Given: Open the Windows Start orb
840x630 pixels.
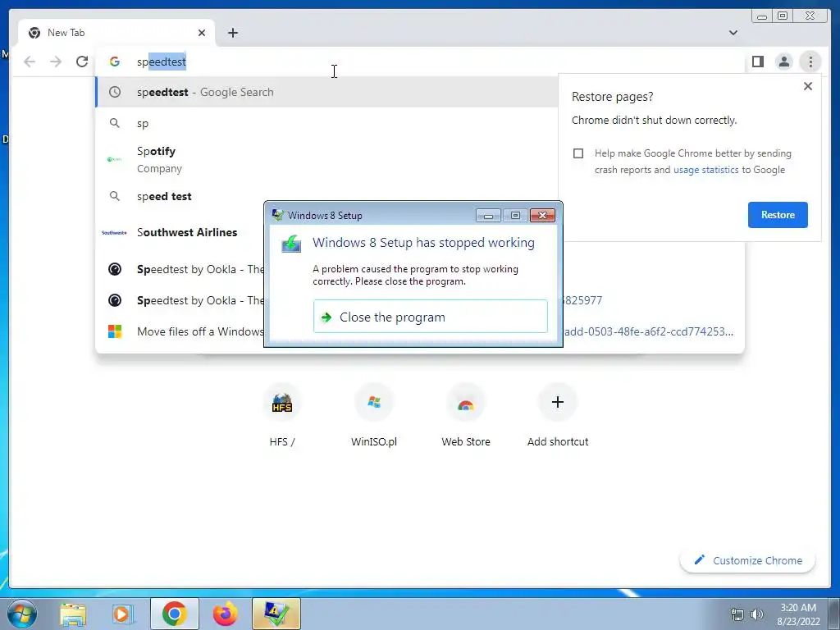Looking at the screenshot, I should [x=22, y=614].
